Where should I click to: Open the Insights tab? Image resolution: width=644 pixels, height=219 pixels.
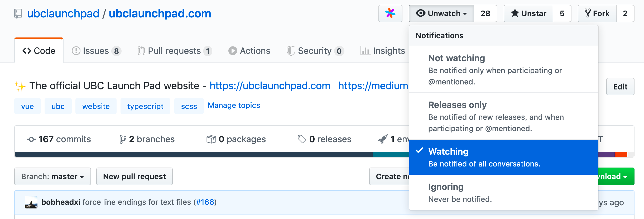click(383, 51)
